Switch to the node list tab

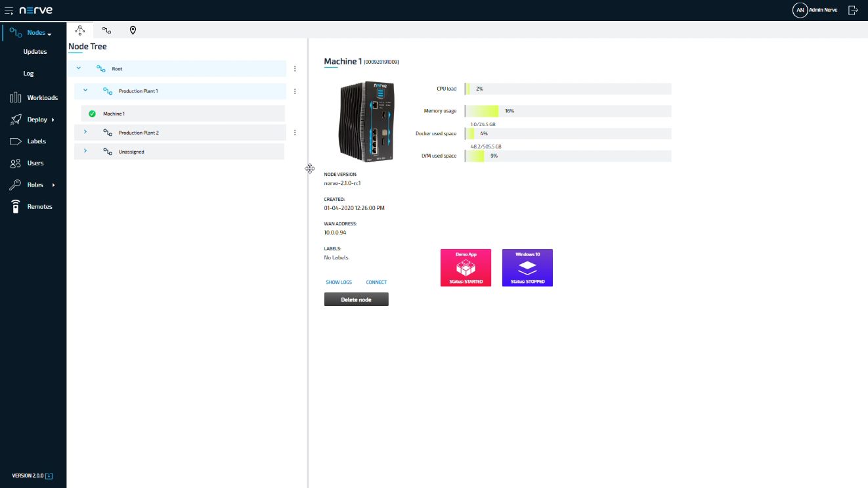point(106,30)
